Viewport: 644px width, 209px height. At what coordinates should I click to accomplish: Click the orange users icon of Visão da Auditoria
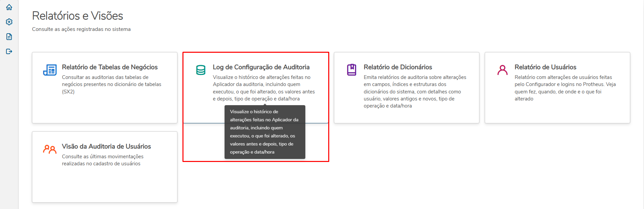[50, 149]
